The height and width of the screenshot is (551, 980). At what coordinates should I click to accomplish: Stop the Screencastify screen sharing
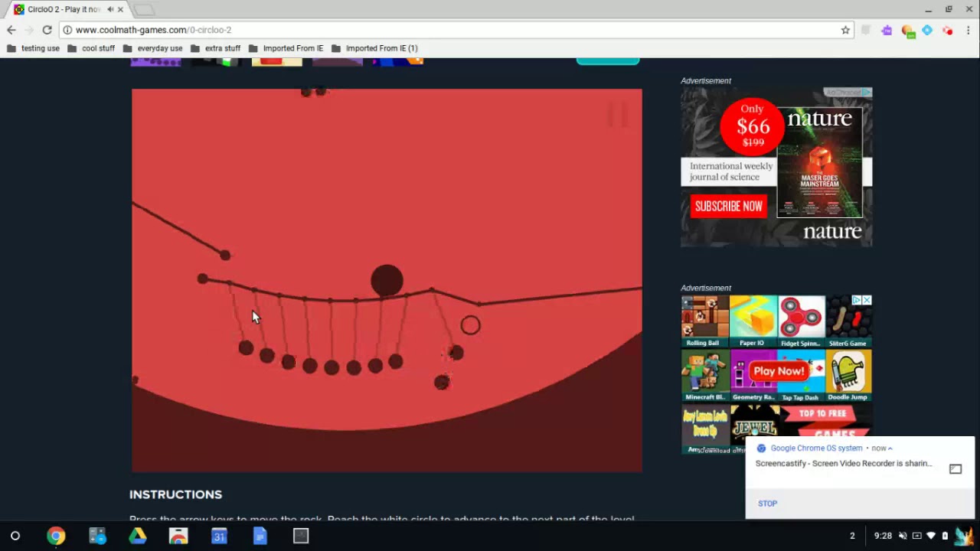click(x=767, y=504)
